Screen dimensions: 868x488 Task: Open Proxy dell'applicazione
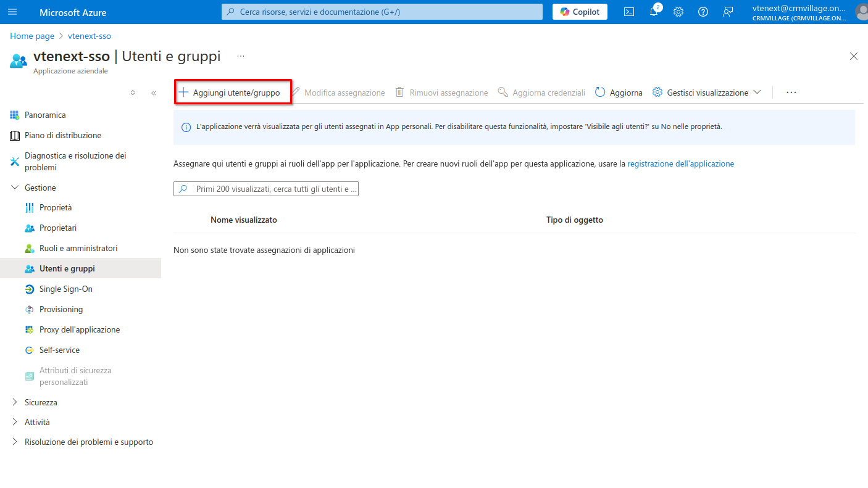click(80, 329)
